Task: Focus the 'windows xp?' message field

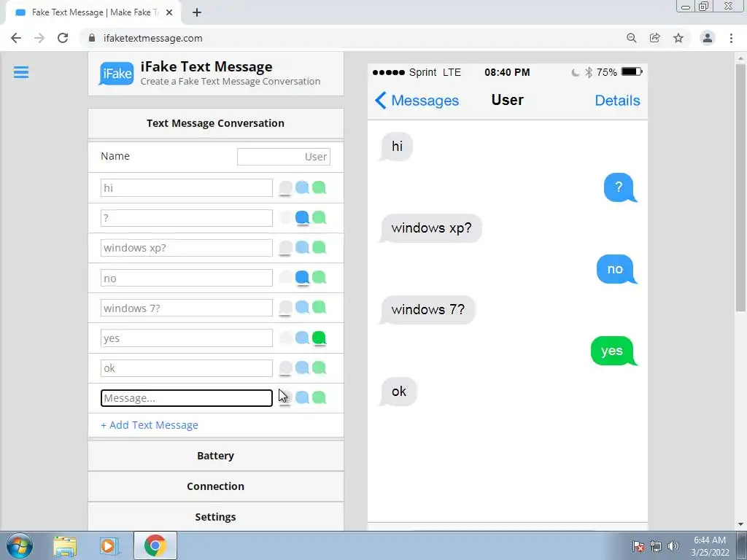Action: [186, 248]
